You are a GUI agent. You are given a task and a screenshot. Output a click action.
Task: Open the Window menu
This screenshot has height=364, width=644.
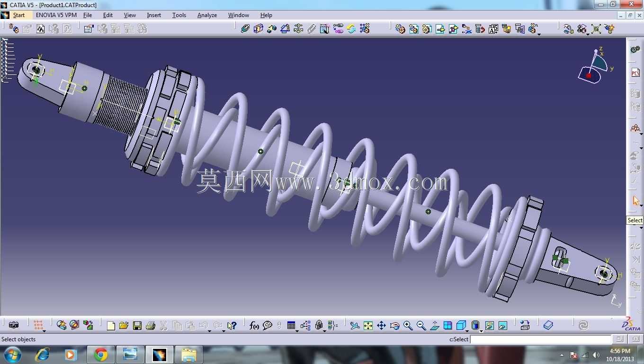click(238, 15)
